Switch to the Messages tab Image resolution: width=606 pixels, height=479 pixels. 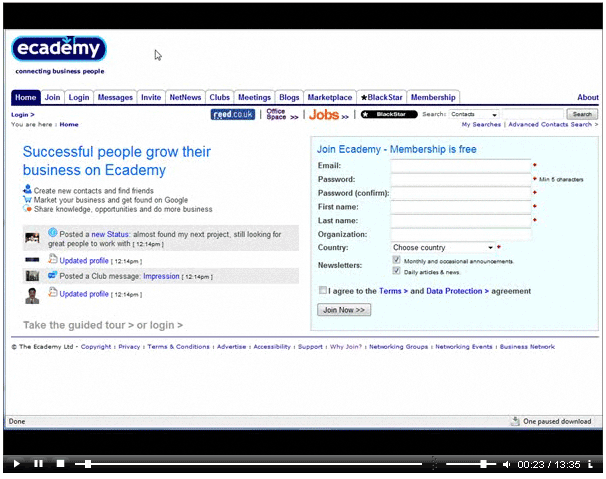115,97
